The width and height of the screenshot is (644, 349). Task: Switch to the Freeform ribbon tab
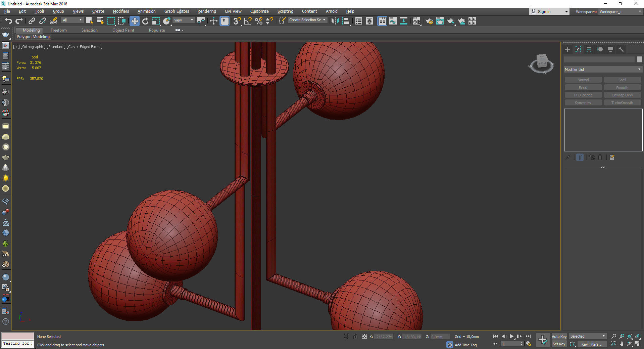59,30
